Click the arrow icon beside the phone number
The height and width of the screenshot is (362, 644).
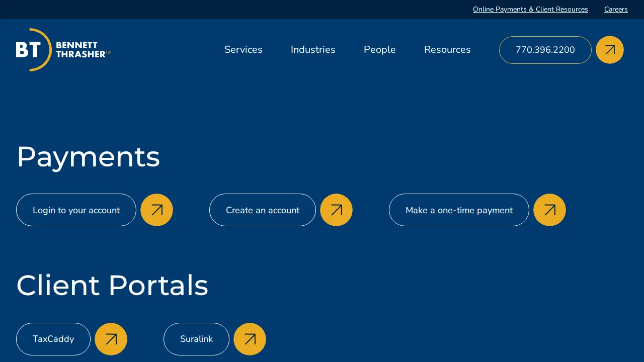(610, 50)
